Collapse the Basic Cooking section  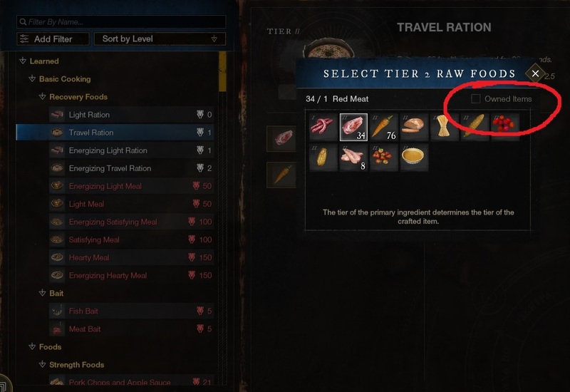pyautogui.click(x=32, y=79)
